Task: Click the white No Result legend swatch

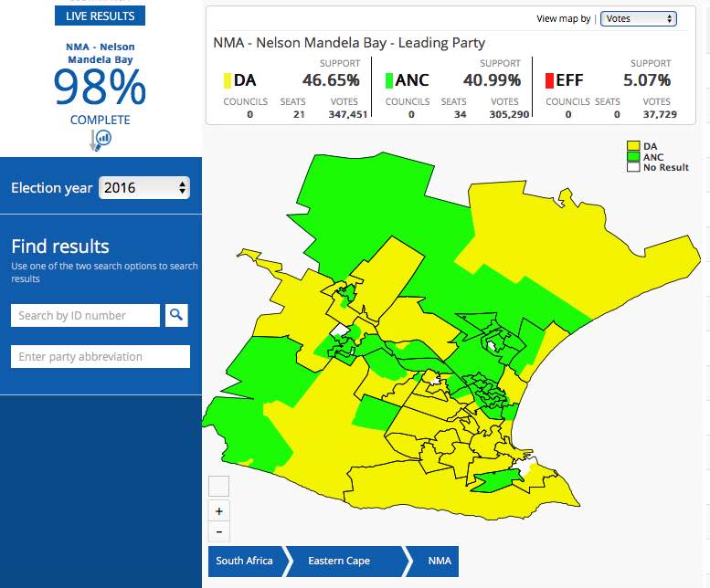Action: pyautogui.click(x=633, y=167)
